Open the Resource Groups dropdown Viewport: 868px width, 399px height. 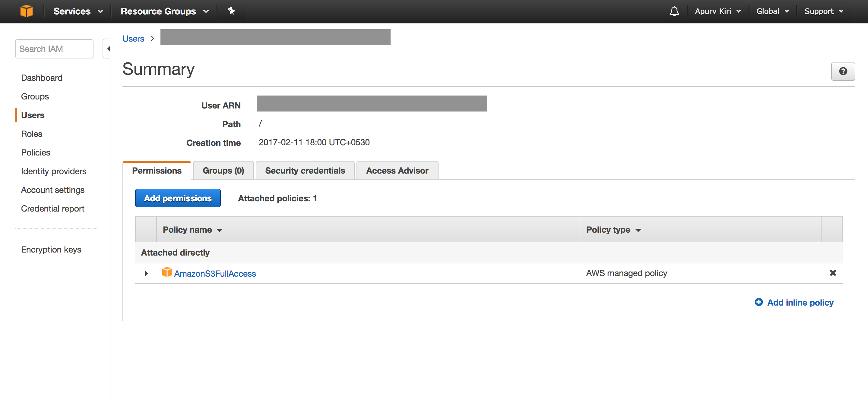pyautogui.click(x=164, y=11)
